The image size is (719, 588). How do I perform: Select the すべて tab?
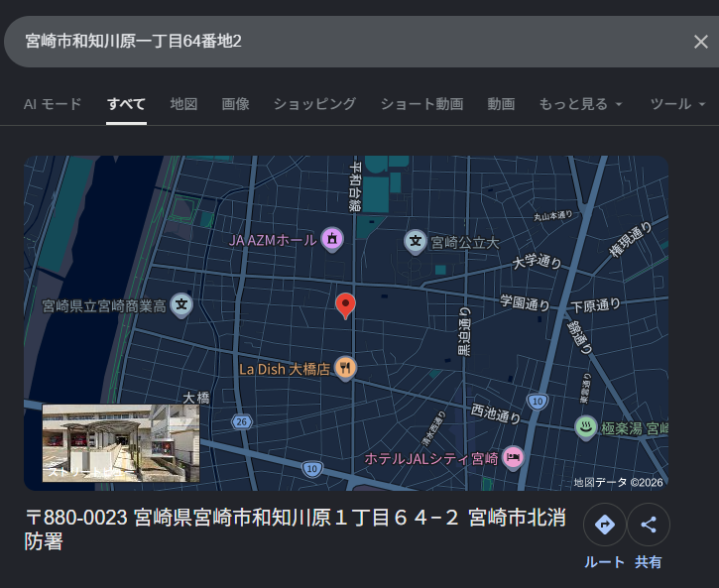pyautogui.click(x=126, y=104)
